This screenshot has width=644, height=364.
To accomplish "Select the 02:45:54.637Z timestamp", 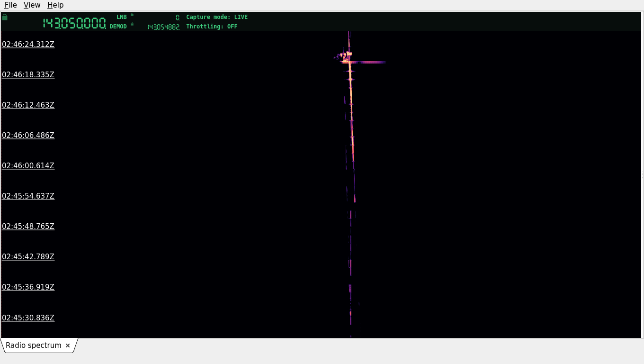I will coord(28,196).
